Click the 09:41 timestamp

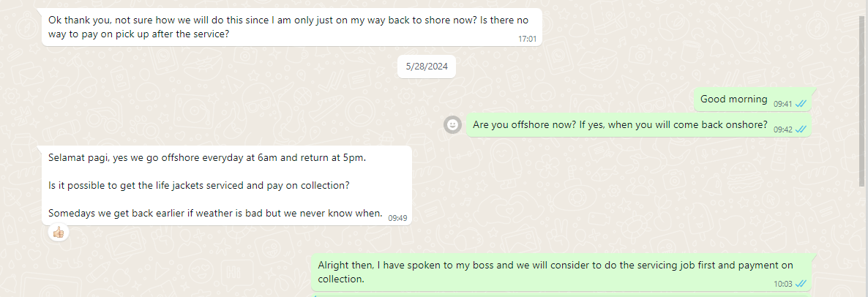(782, 104)
